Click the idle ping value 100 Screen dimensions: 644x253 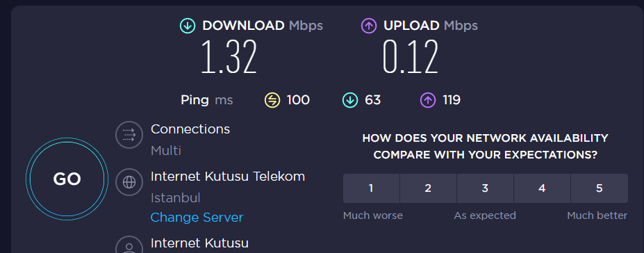click(298, 100)
